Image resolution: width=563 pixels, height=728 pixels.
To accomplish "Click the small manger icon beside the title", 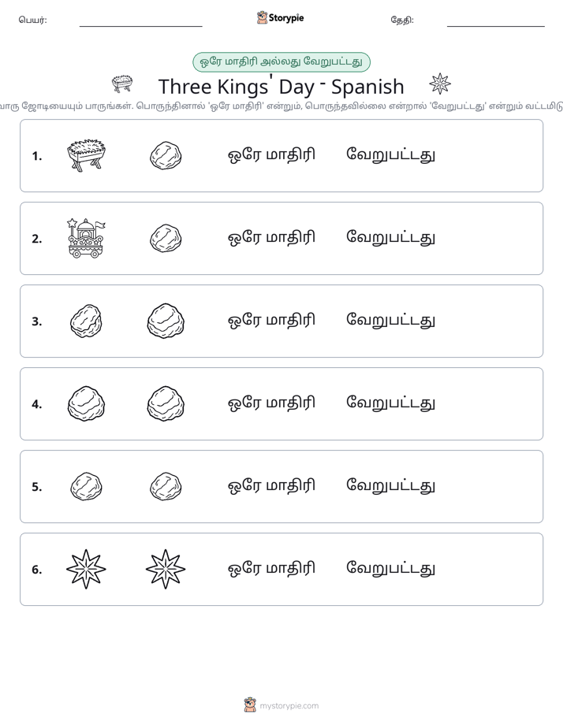I will (x=122, y=84).
